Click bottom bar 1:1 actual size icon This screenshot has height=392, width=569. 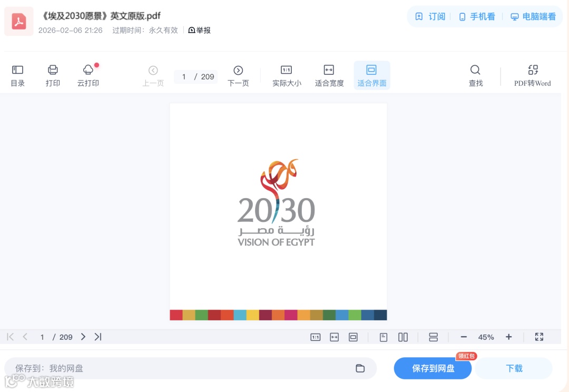point(316,337)
